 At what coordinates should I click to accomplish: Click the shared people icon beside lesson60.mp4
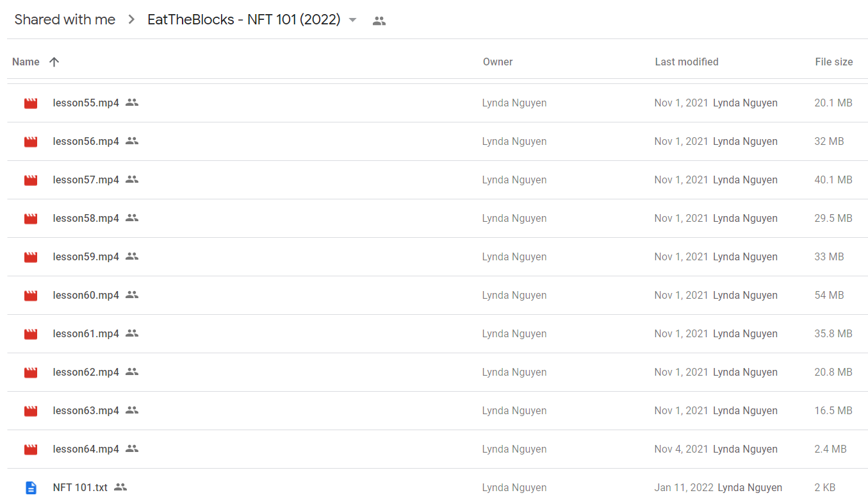(132, 295)
